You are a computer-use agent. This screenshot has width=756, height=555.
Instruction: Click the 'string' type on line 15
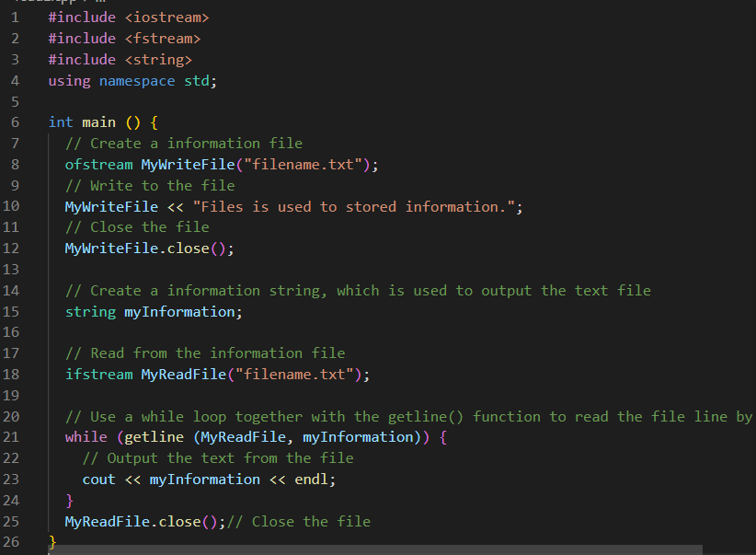(90, 312)
